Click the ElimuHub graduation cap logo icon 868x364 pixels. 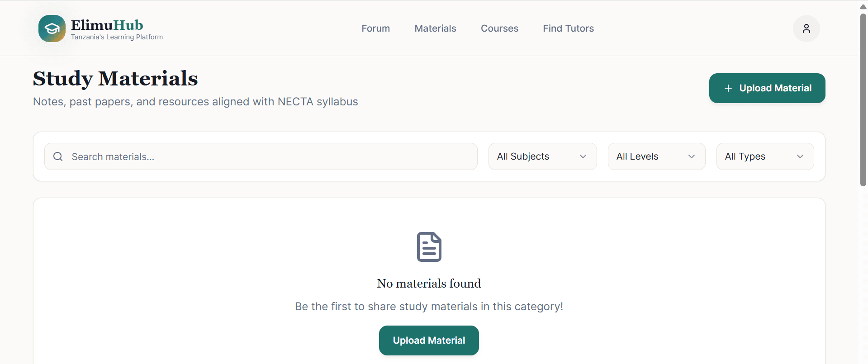click(52, 28)
